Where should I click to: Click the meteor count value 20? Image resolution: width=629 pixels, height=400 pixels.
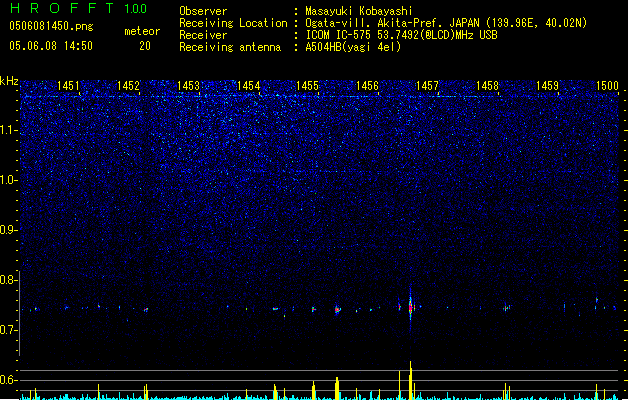pyautogui.click(x=145, y=46)
